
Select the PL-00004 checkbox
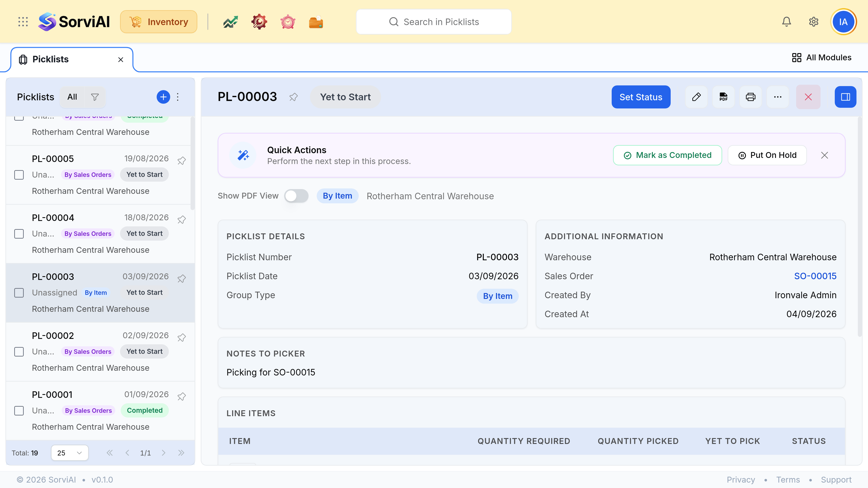coord(19,234)
